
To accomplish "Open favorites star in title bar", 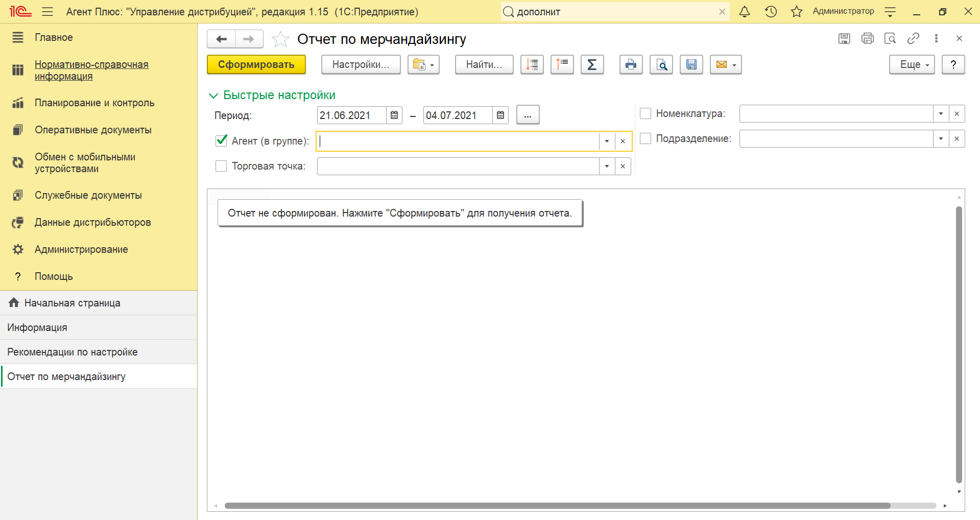I will click(x=797, y=11).
